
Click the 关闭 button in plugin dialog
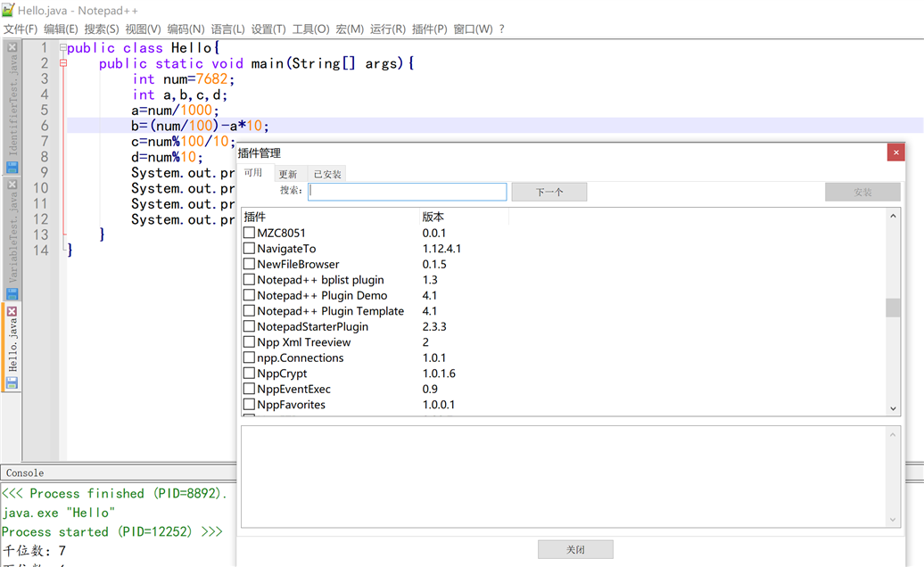[x=575, y=549]
